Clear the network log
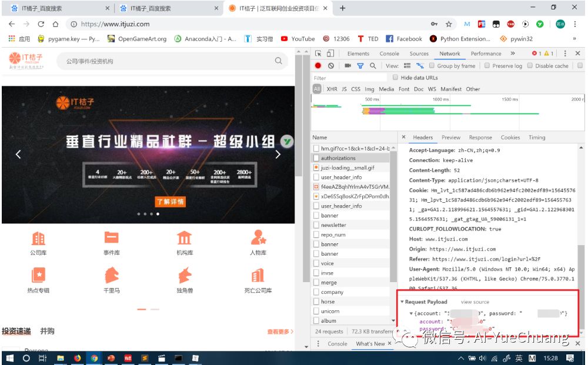588x365 pixels. [330, 66]
